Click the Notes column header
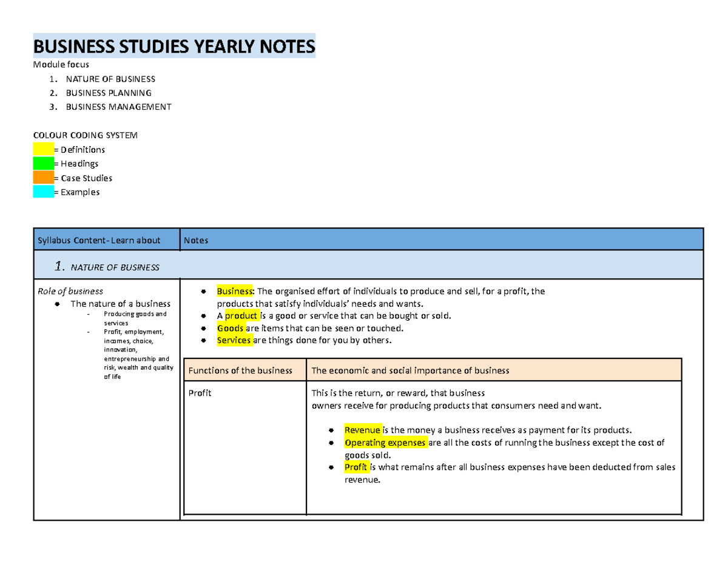The height and width of the screenshot is (562, 728). point(195,239)
